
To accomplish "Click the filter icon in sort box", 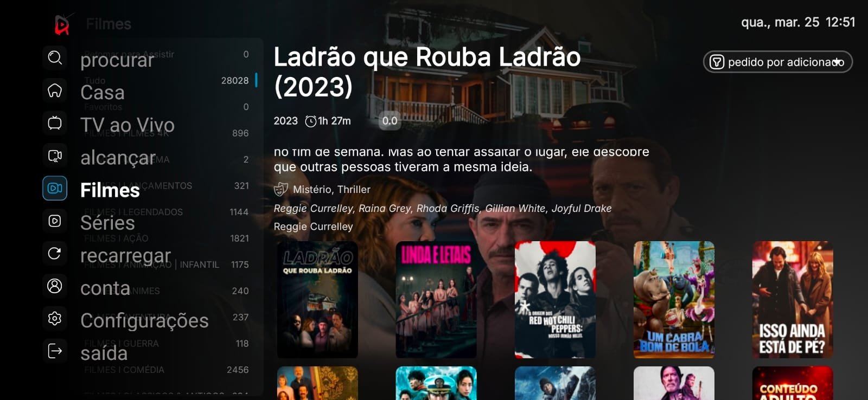I will (x=717, y=62).
